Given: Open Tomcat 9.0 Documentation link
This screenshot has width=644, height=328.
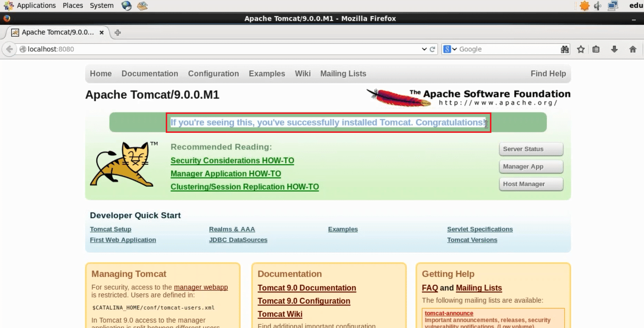Looking at the screenshot, I should [x=307, y=288].
